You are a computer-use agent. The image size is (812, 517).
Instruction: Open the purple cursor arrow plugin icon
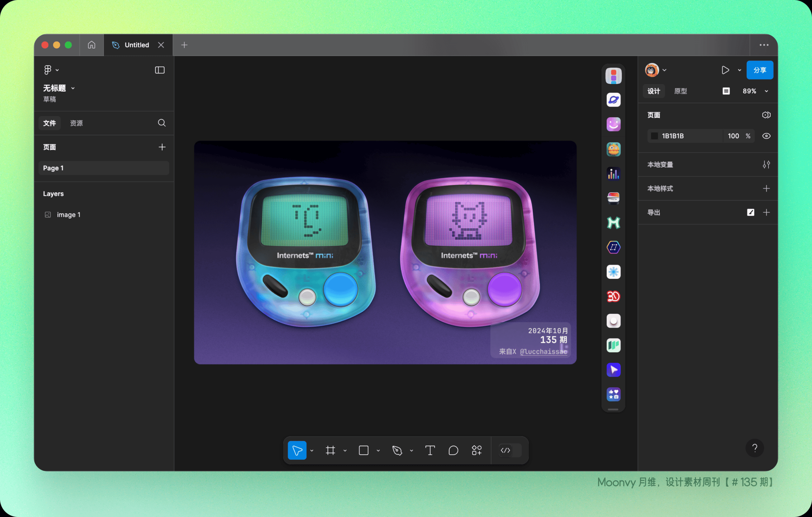pos(613,370)
